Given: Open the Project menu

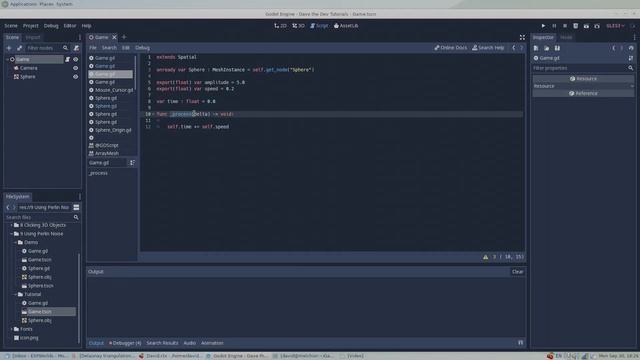Looking at the screenshot, I should pos(31,26).
